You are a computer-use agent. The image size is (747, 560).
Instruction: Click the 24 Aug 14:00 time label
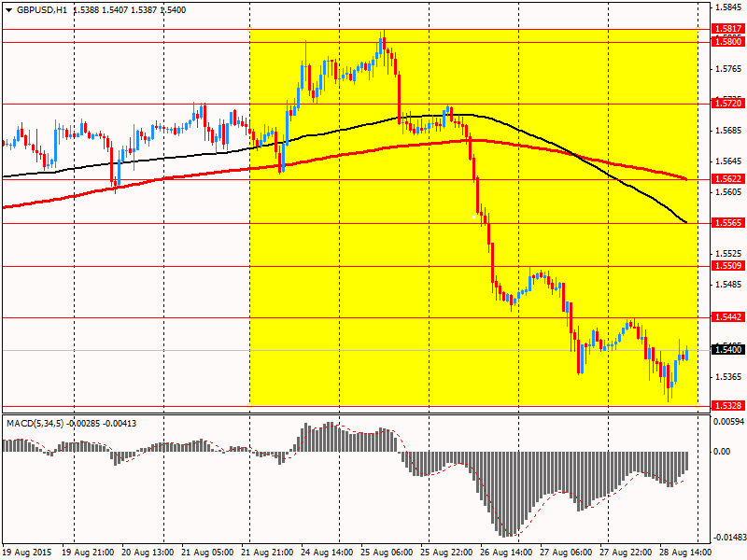[x=328, y=553]
